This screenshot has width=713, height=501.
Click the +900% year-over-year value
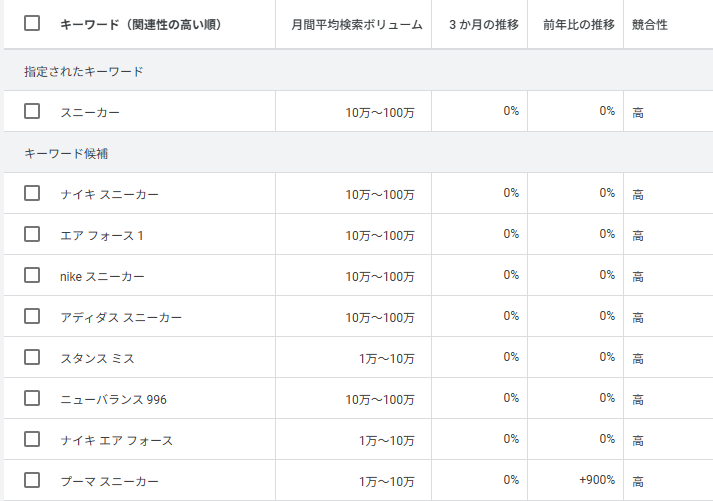(x=597, y=480)
